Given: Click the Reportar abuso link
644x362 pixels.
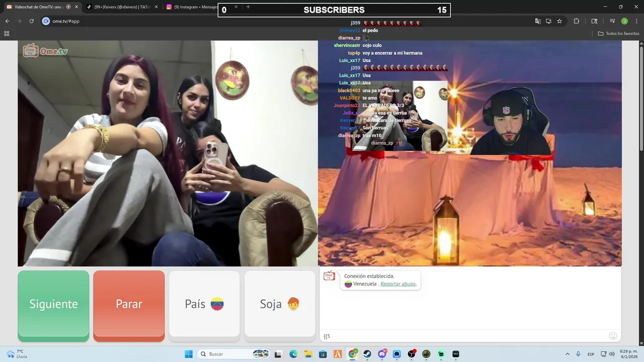Looking at the screenshot, I should point(398,284).
